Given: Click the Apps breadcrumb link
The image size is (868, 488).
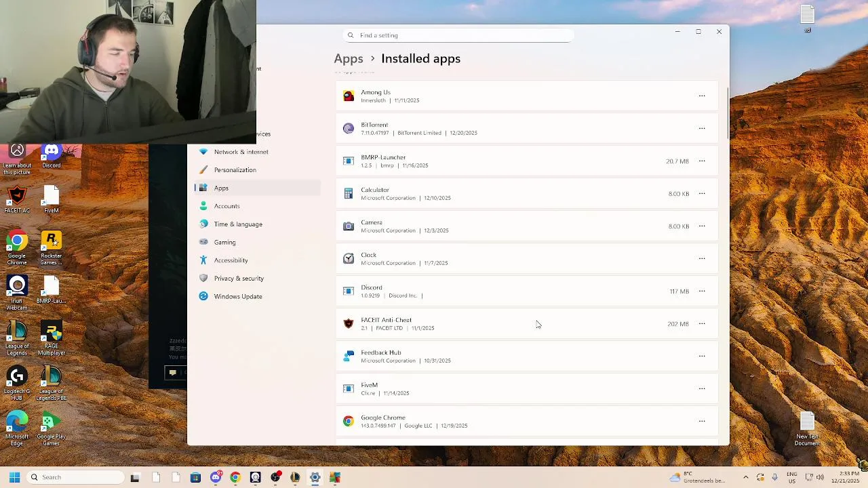Looking at the screenshot, I should pos(349,59).
